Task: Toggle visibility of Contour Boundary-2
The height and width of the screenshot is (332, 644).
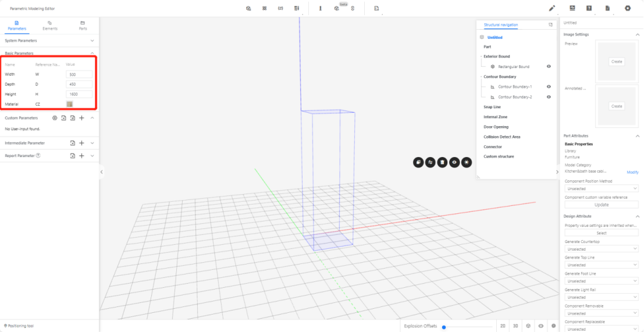Action: 549,97
